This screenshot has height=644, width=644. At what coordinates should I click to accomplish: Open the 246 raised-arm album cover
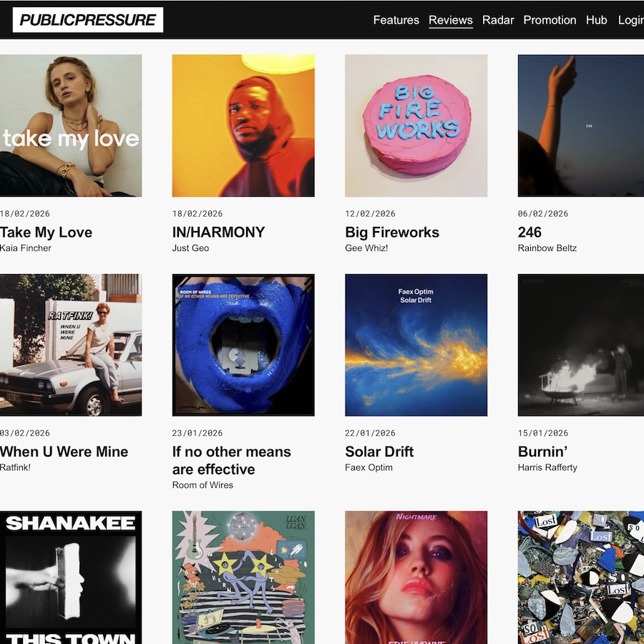click(581, 126)
